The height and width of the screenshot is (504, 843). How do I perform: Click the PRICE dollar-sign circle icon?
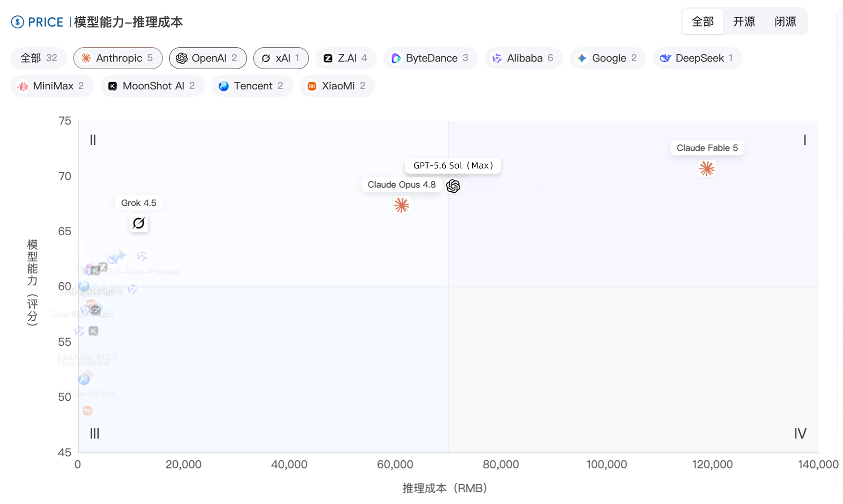click(17, 22)
